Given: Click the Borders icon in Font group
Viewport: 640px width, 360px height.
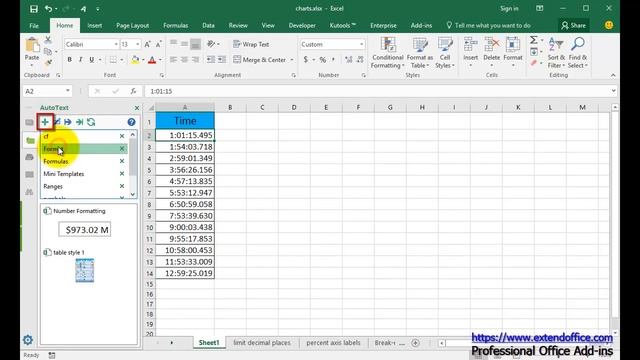Looking at the screenshot, I should pos(113,60).
